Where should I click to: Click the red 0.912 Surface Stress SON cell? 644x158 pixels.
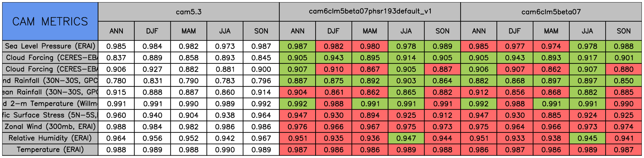point(443,115)
